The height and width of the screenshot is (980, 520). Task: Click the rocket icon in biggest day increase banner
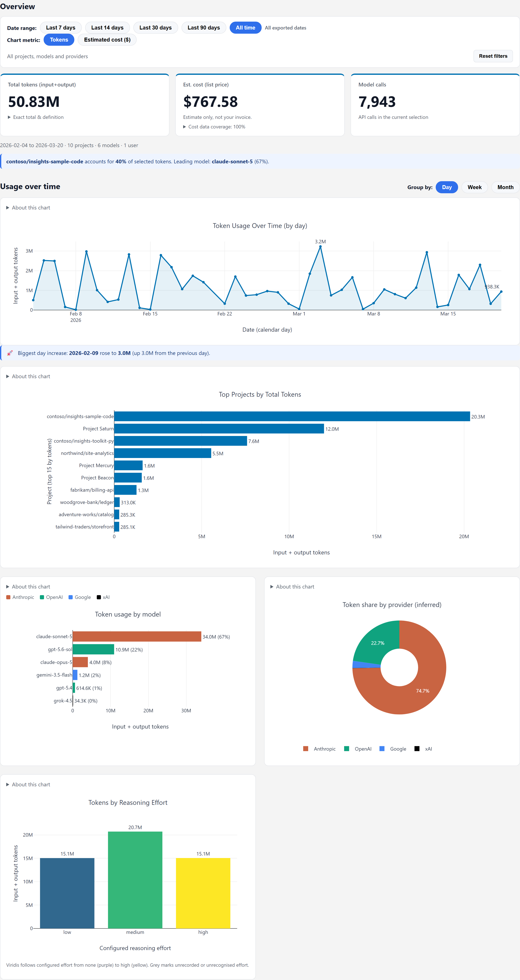coord(10,353)
